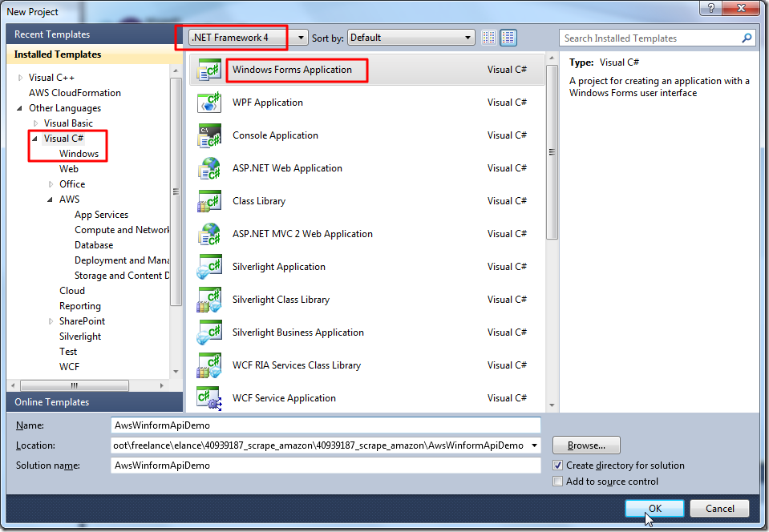Click the ASP.NET Web Application icon
The height and width of the screenshot is (532, 769).
coord(209,168)
